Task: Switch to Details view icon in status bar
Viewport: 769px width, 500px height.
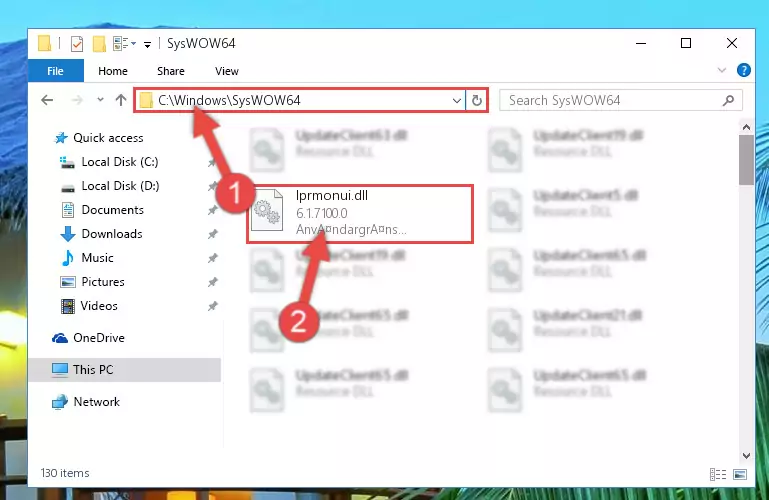Action: pos(718,474)
